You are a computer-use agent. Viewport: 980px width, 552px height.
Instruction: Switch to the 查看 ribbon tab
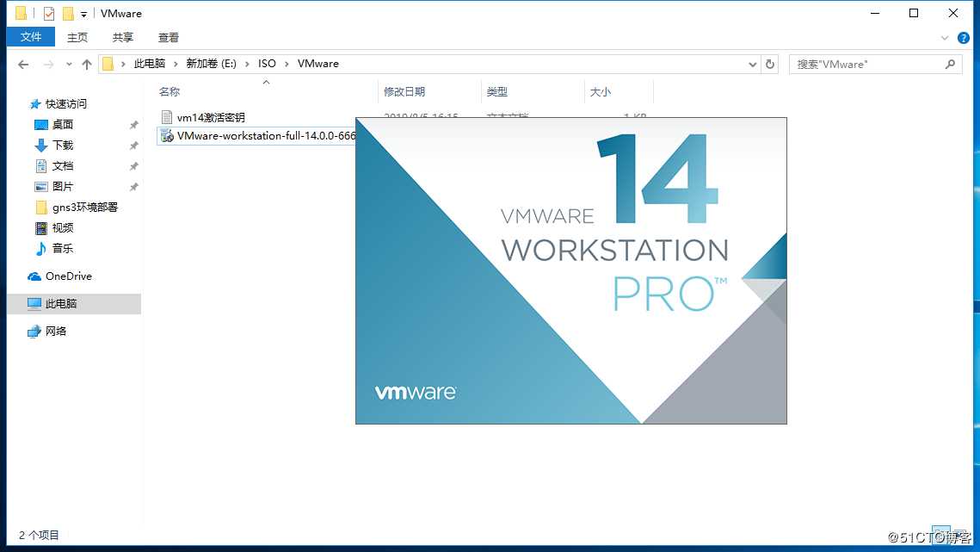[x=168, y=38]
